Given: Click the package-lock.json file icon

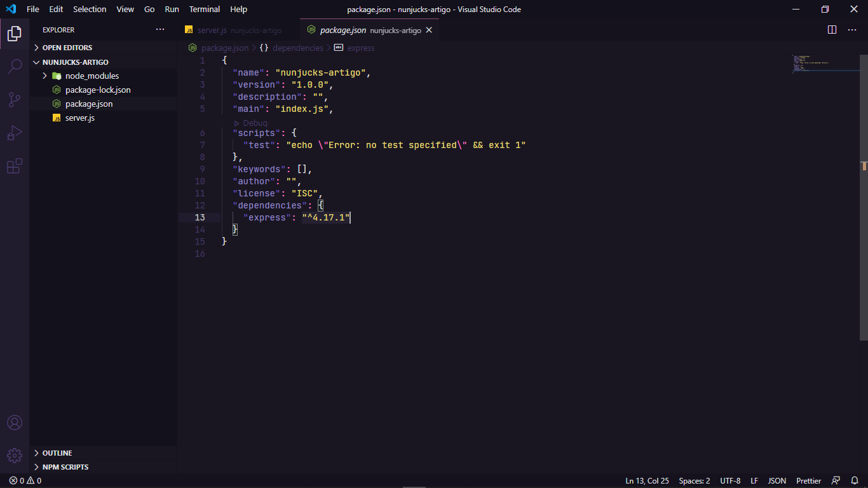Looking at the screenshot, I should 57,90.
